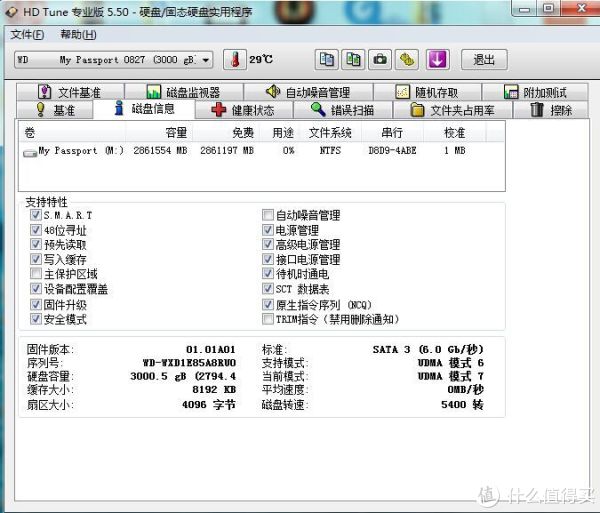Screen dimensions: 600x513
Task: Click the NTFS file system cell
Action: (330, 151)
